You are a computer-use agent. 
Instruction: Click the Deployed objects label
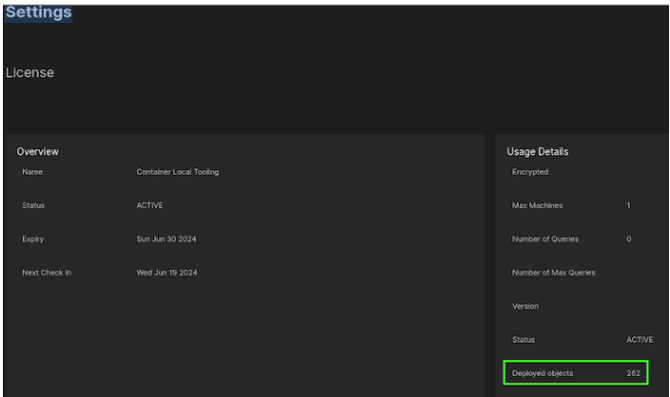(542, 373)
